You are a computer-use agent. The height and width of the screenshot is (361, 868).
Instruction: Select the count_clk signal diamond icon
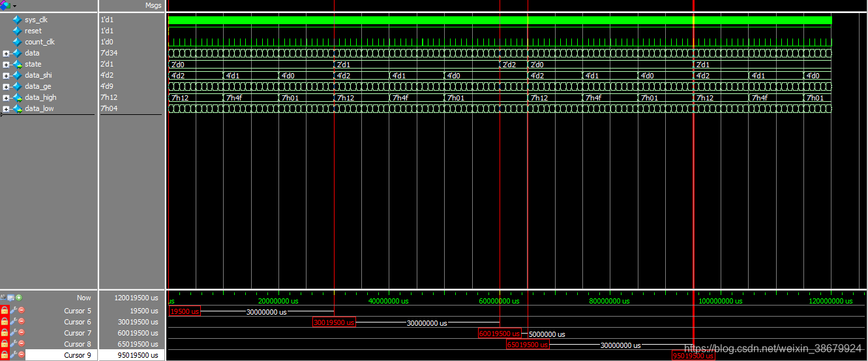[17, 42]
